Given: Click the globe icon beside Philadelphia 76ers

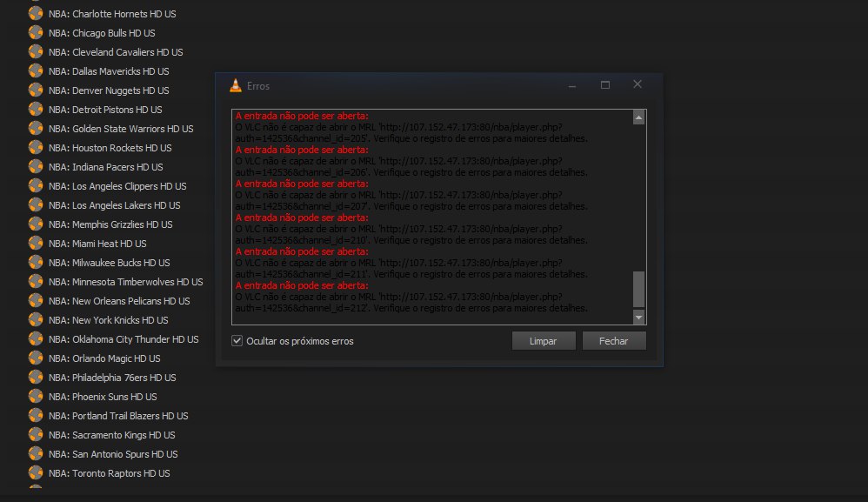Looking at the screenshot, I should coord(36,378).
